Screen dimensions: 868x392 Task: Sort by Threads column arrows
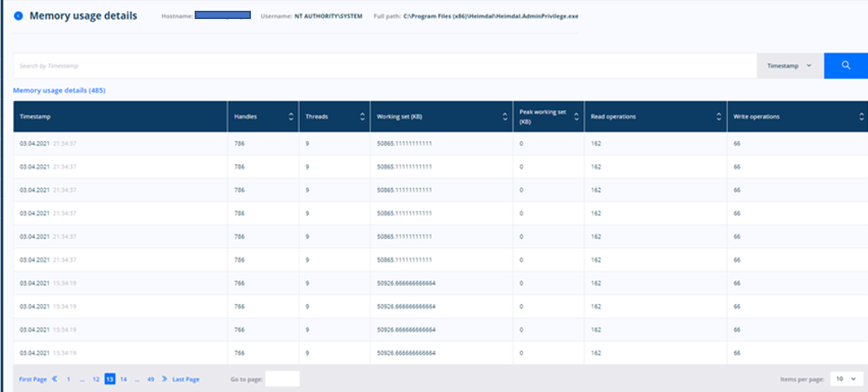click(363, 117)
